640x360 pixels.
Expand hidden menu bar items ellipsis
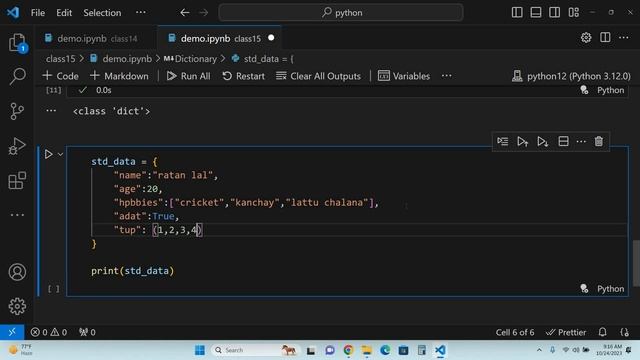140,12
